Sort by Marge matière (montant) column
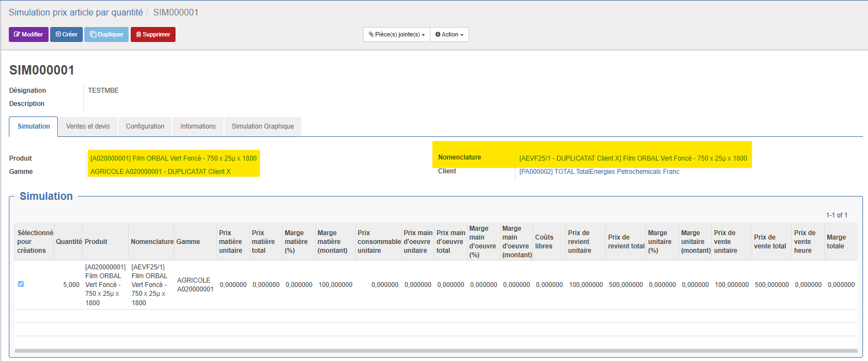The image size is (868, 361). [335, 242]
